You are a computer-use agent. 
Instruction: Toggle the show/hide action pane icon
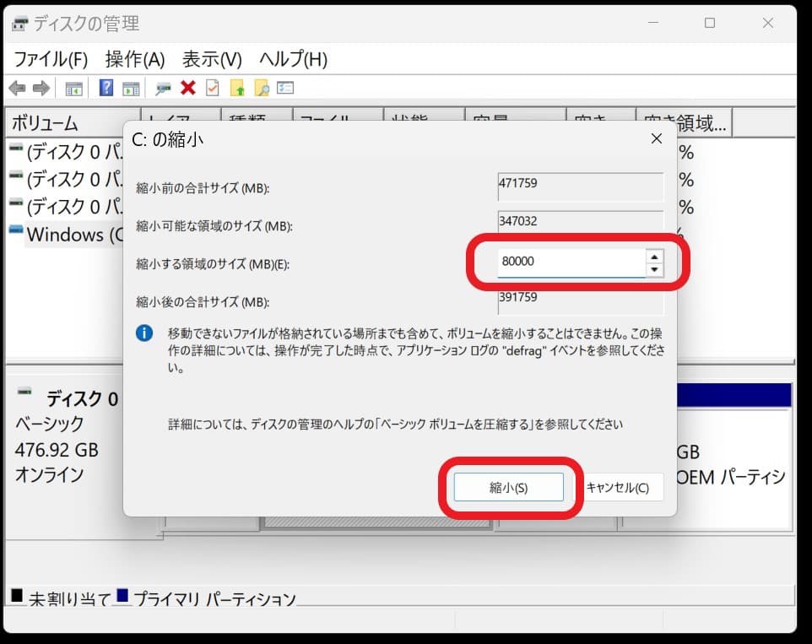coord(131,89)
